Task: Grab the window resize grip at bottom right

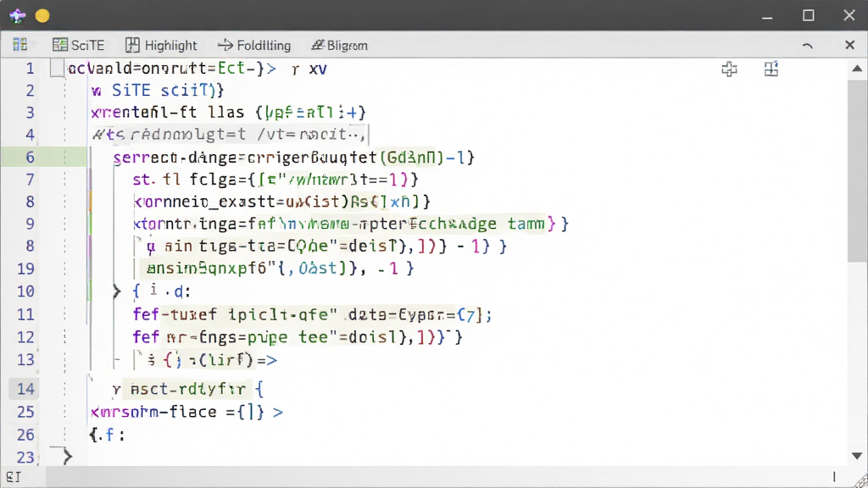Action: tap(861, 481)
